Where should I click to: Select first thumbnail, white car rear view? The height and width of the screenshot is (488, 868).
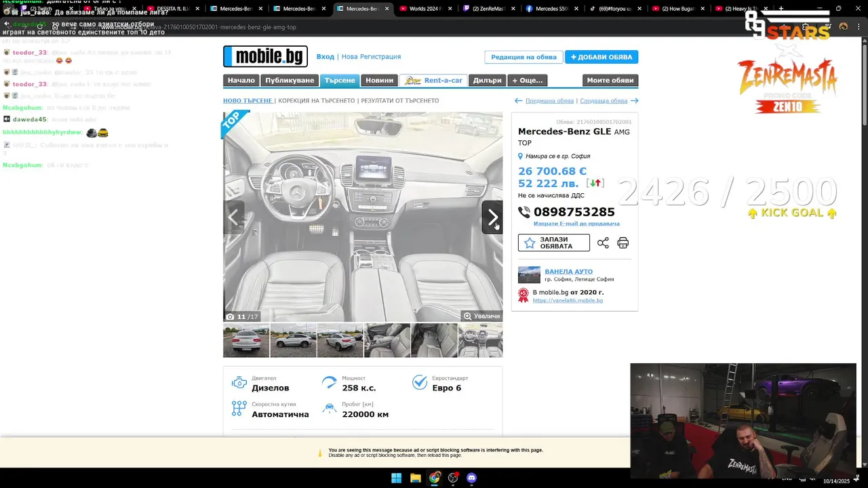[x=246, y=340]
